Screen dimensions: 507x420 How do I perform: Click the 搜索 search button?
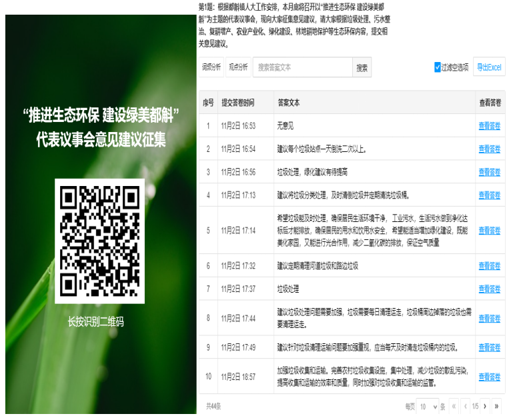point(362,67)
